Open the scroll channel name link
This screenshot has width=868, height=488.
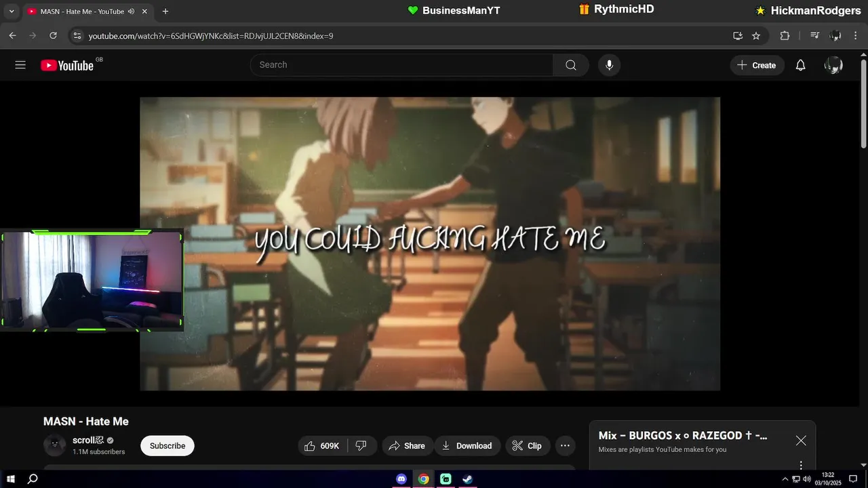[88, 441]
